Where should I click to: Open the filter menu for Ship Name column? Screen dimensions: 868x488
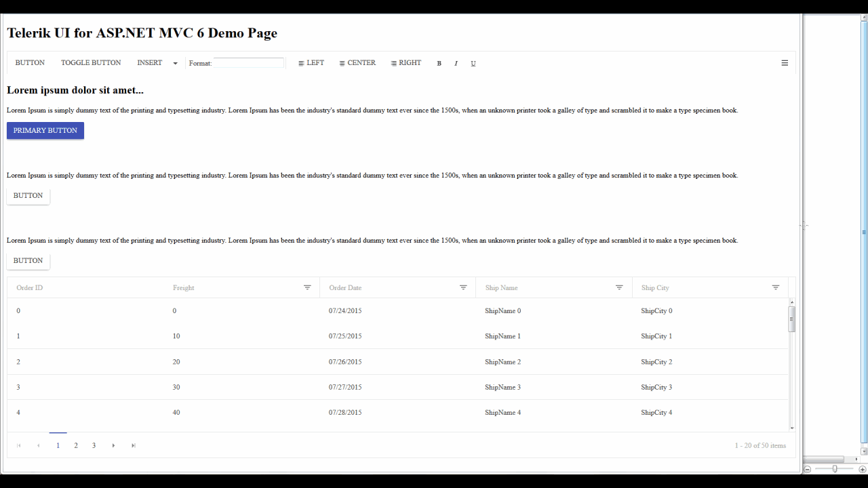pos(619,287)
